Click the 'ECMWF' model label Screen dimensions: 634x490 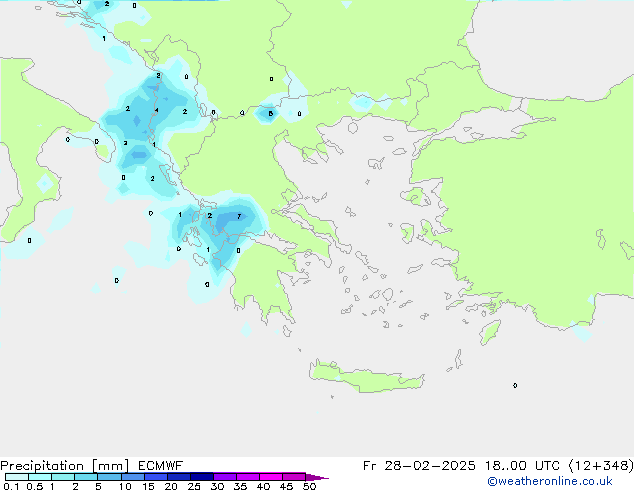[x=161, y=466]
